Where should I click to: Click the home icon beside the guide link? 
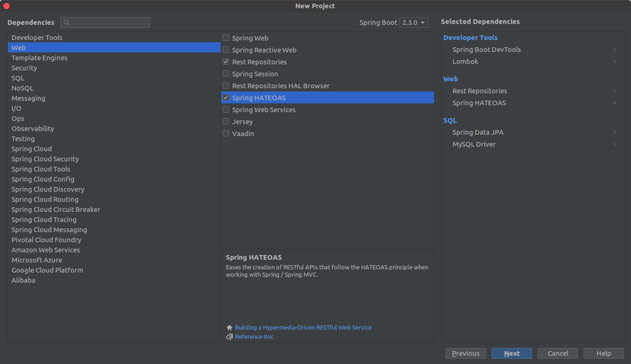click(x=229, y=328)
